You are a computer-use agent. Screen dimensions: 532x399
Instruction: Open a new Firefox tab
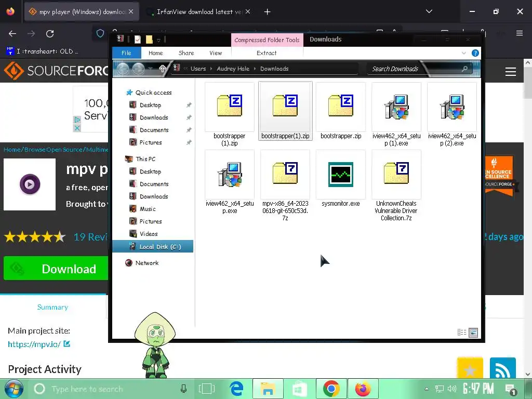268,12
